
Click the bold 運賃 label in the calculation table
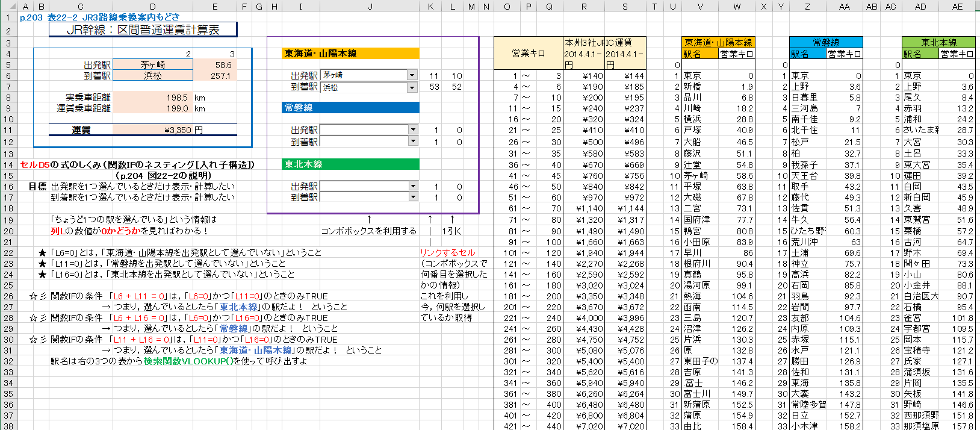tap(81, 129)
